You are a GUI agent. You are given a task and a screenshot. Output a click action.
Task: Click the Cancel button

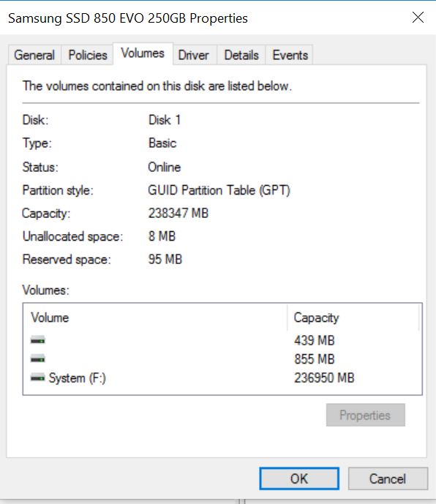click(x=388, y=478)
